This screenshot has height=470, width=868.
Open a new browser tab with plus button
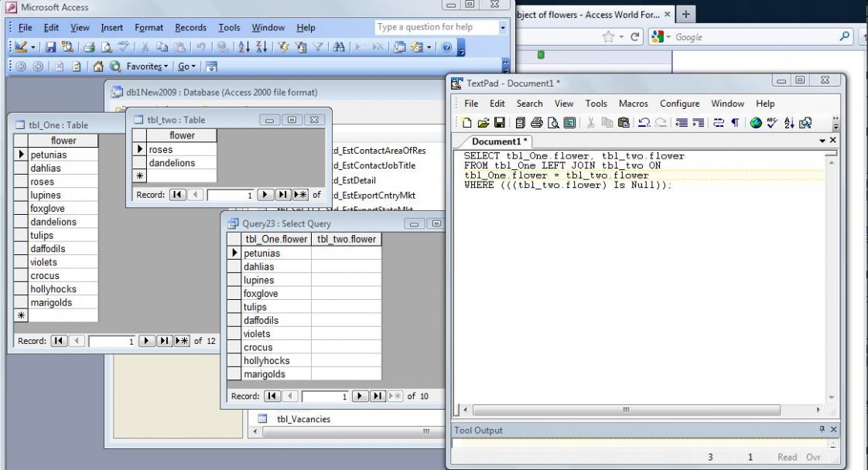tap(685, 15)
